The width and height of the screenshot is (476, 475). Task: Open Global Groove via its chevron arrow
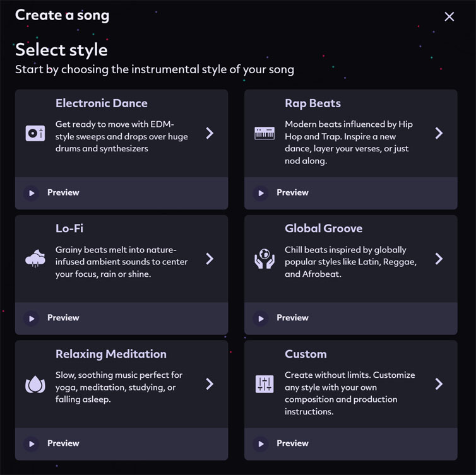tap(439, 259)
